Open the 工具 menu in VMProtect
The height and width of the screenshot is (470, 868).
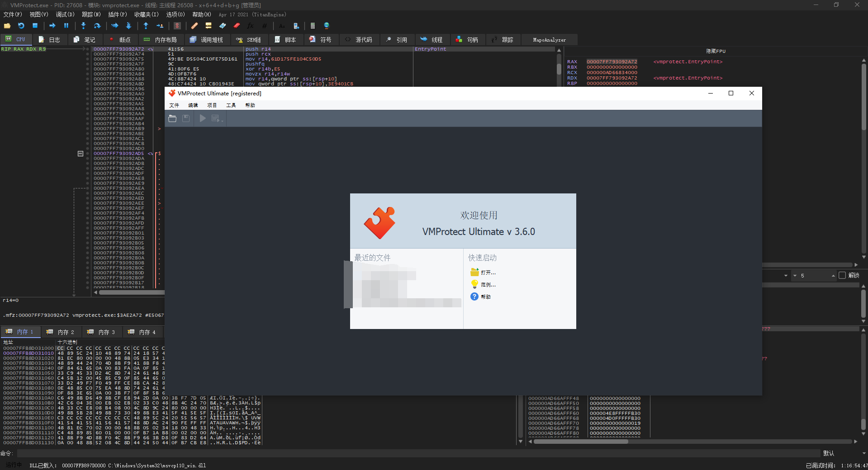[231, 105]
